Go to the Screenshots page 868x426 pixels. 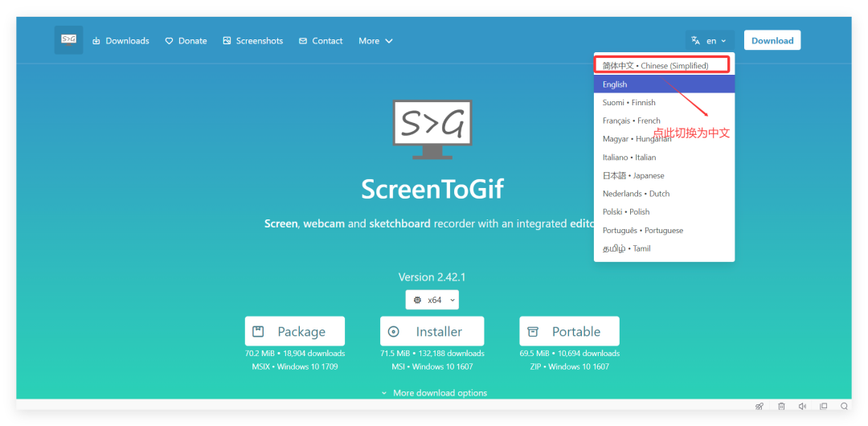pyautogui.click(x=253, y=41)
